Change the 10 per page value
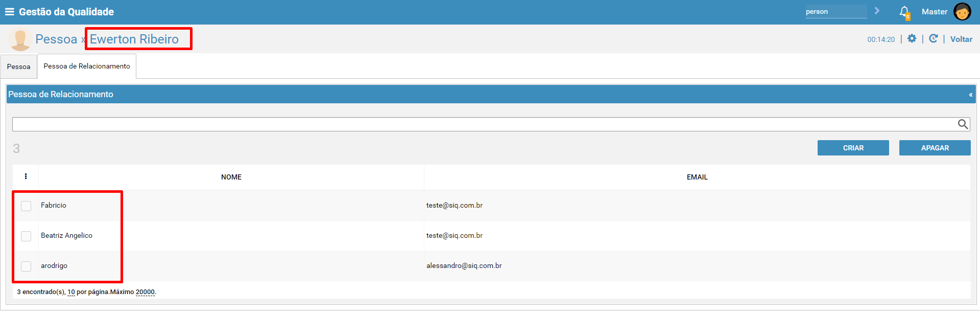Screen dimensions: 980x313 pyautogui.click(x=71, y=292)
